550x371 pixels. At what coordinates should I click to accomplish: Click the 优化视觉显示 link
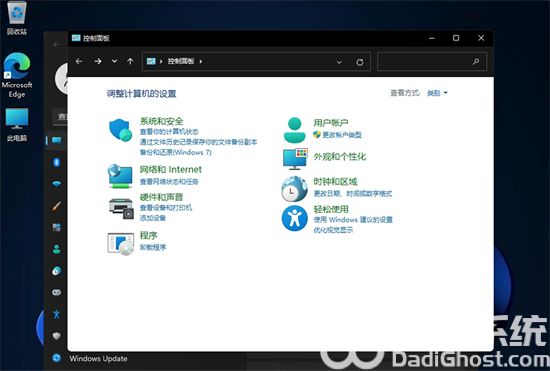click(333, 230)
